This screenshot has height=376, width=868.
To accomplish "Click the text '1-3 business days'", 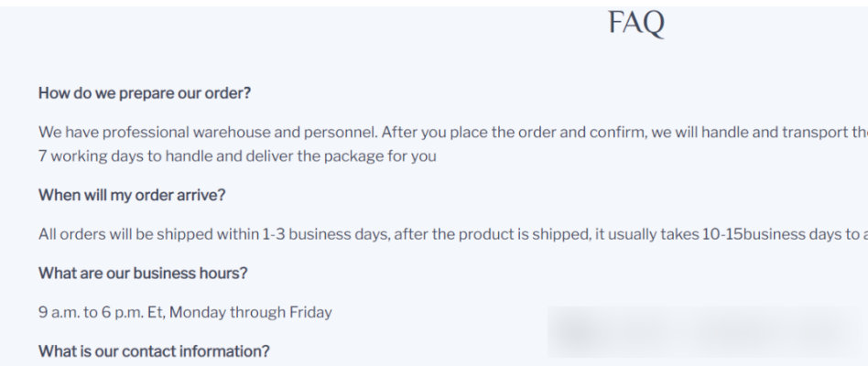I will click(x=324, y=234).
